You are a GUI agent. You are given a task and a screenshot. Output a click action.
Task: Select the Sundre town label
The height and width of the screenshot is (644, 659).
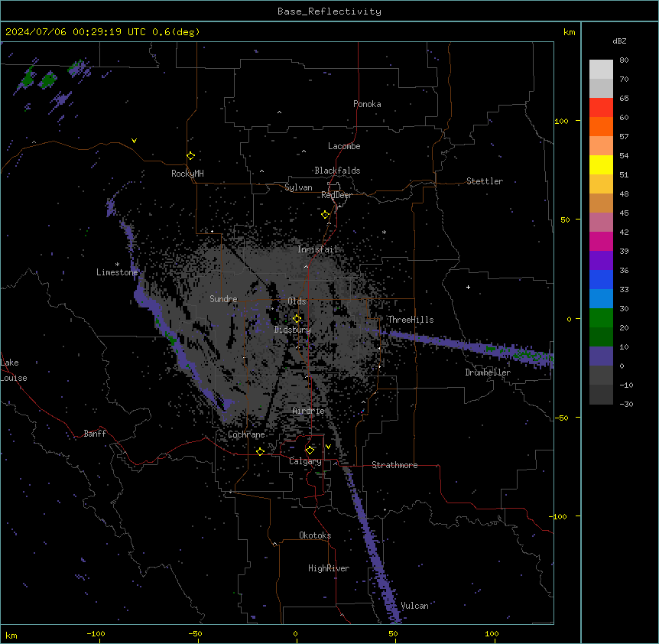click(x=223, y=299)
